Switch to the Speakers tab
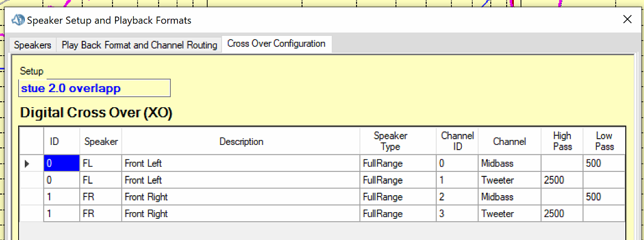The height and width of the screenshot is (240, 644). click(33, 45)
